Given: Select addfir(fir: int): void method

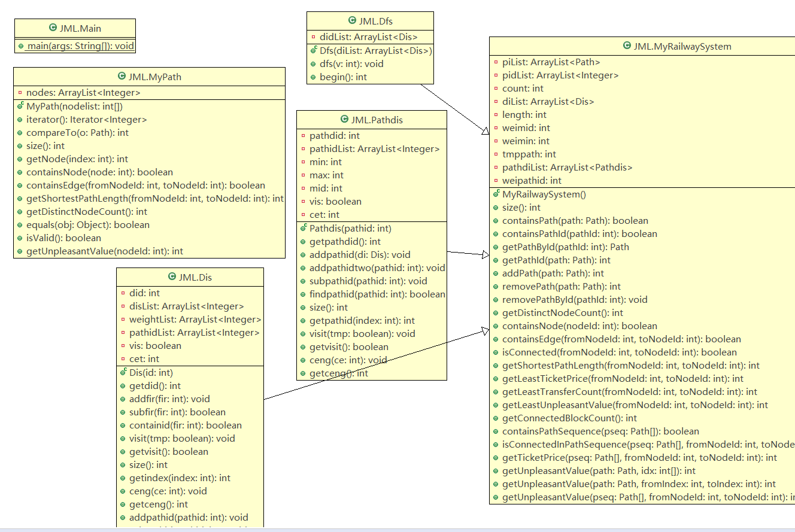Looking at the screenshot, I should click(169, 399).
